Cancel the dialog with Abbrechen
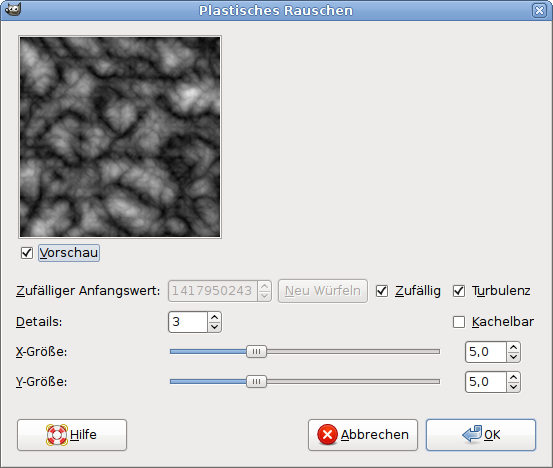 click(363, 435)
